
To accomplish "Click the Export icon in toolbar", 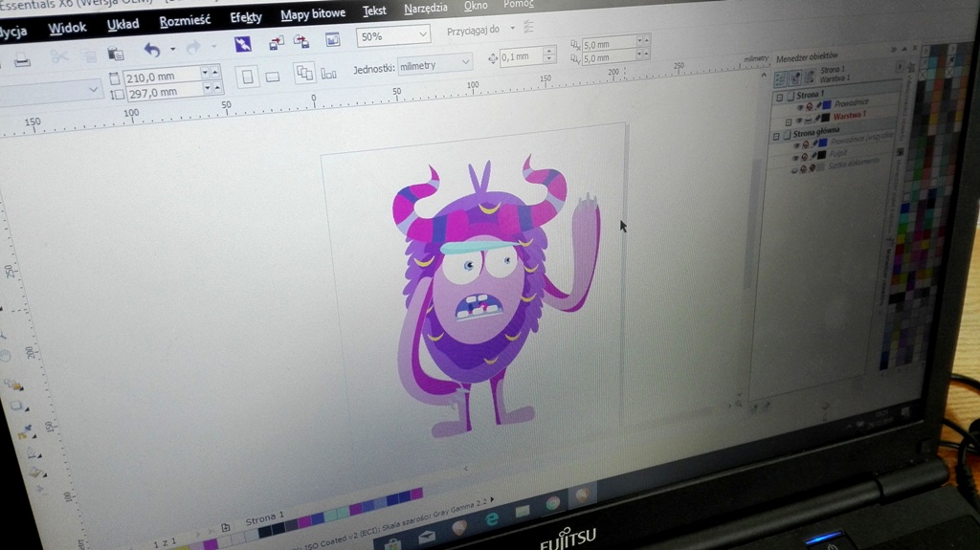I will point(301,42).
